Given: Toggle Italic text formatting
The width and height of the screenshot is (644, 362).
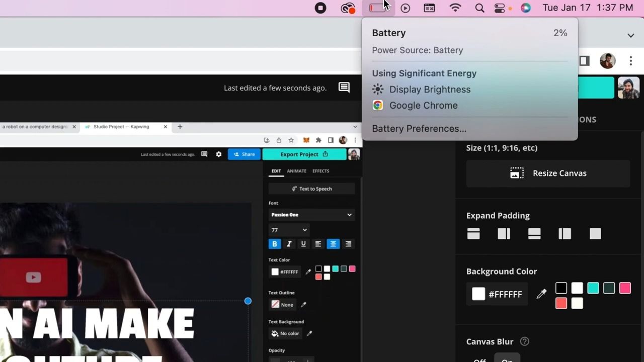Looking at the screenshot, I should pyautogui.click(x=289, y=244).
